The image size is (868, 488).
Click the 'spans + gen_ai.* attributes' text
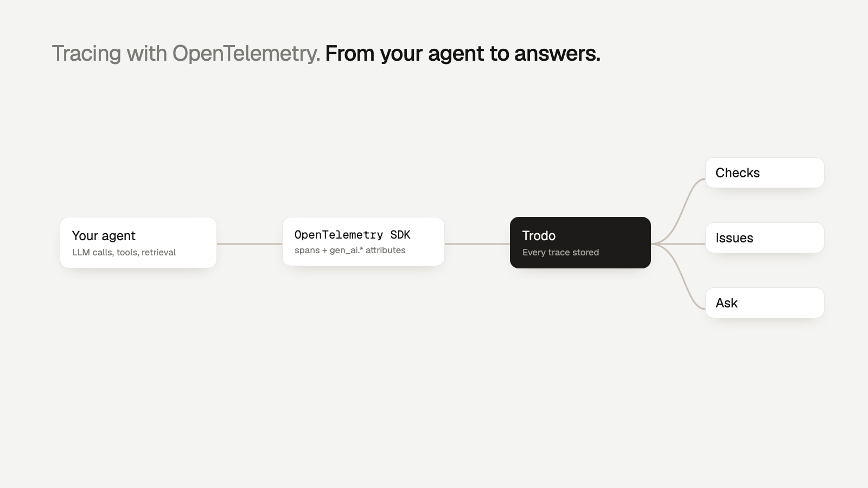click(x=350, y=250)
